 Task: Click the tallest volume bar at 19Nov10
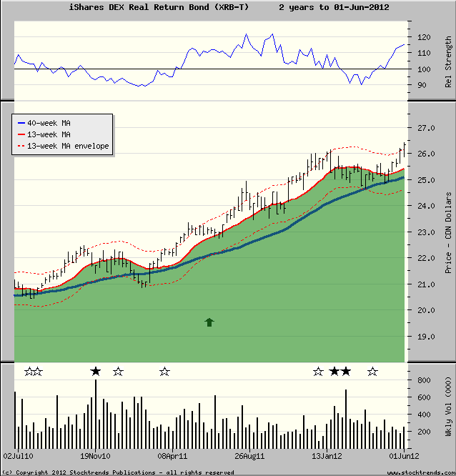click(x=96, y=414)
